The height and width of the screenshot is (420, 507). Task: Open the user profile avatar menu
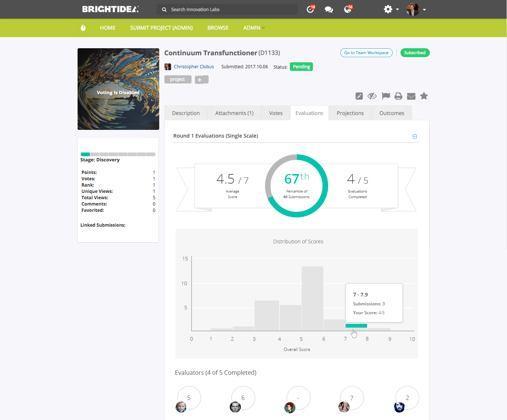[x=416, y=9]
